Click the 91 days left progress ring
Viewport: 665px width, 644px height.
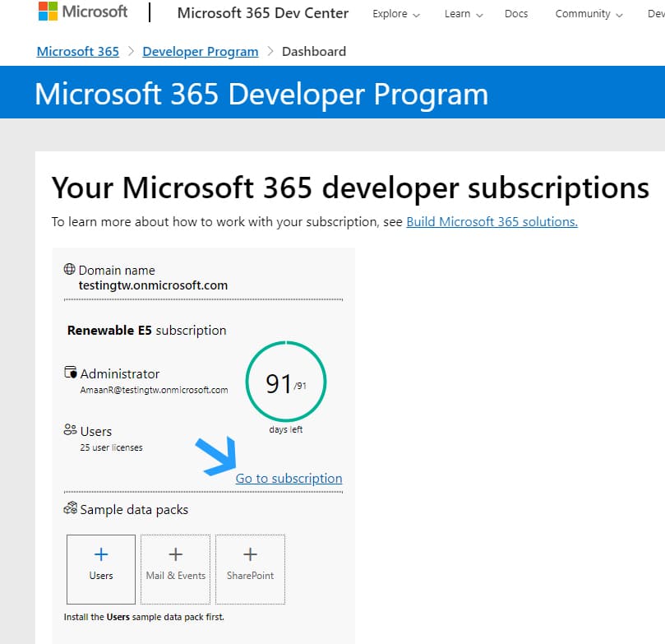(285, 381)
